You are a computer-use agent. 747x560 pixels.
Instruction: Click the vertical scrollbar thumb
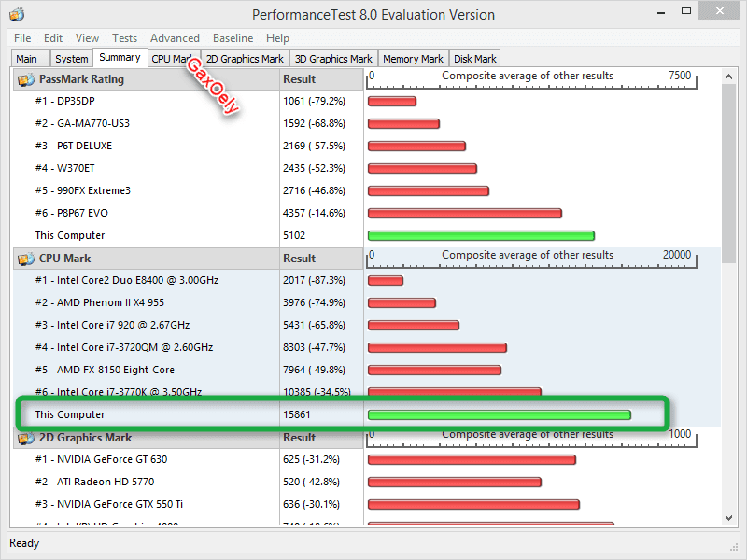[x=728, y=174]
